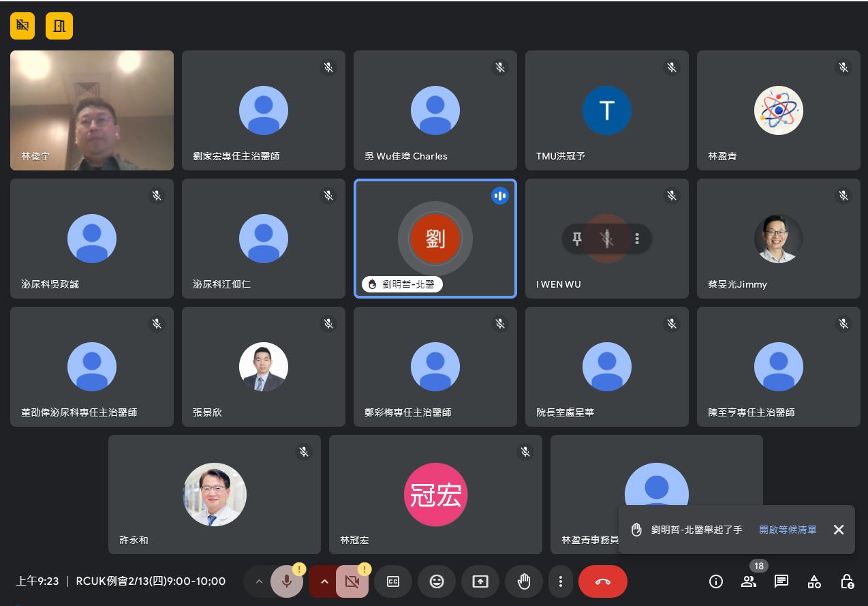
Task: Select the 劉家宏專任主治醫師 tile
Action: coord(264,110)
